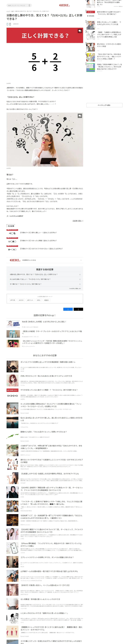
Task: Select the '#大人' keyword tag
Action: coord(39,300)
